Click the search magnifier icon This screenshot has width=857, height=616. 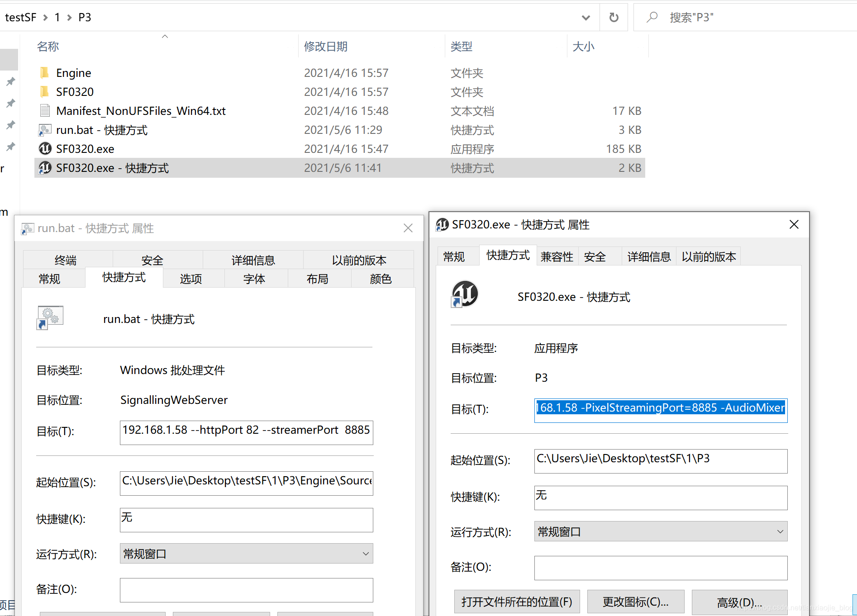[x=652, y=17]
